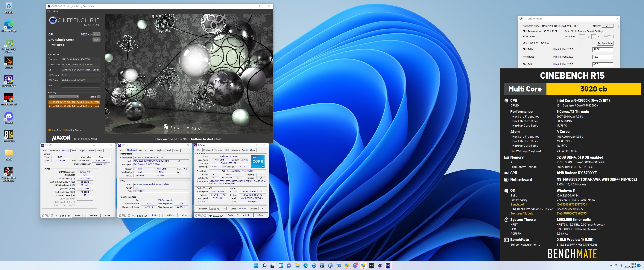Open the Corbeille recycle bin desktop icon
Screen dimensions: 644x270
pos(8,7)
